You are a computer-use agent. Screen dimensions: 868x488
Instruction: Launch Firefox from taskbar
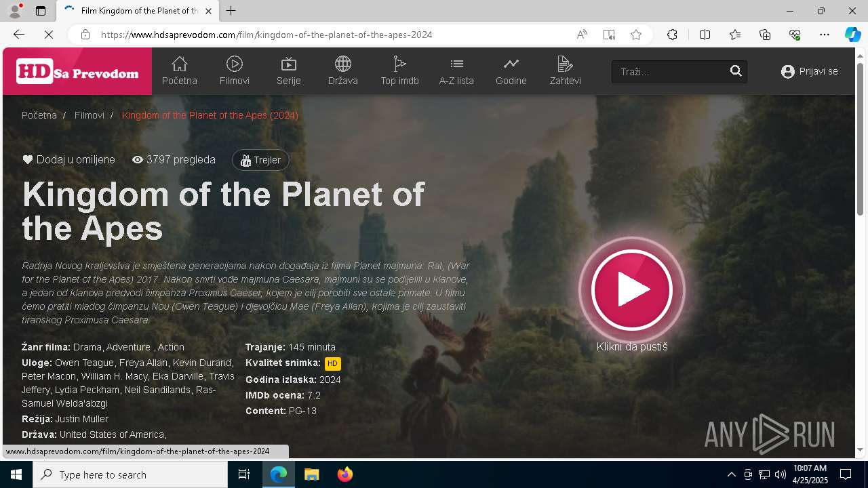344,474
